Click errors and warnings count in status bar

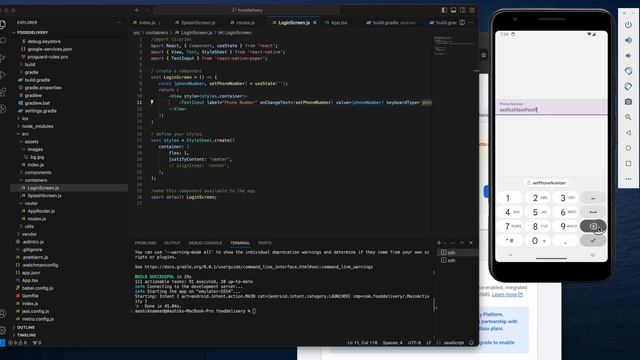tap(18, 343)
